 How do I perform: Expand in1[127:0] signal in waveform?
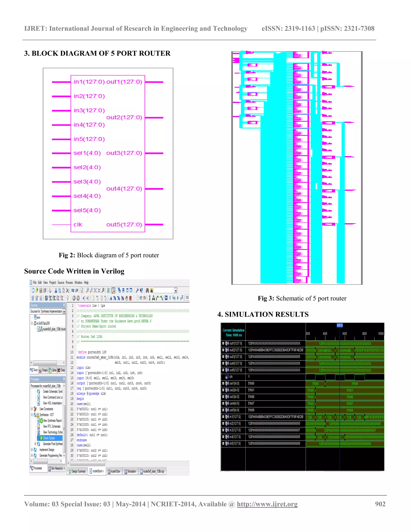(x=223, y=417)
